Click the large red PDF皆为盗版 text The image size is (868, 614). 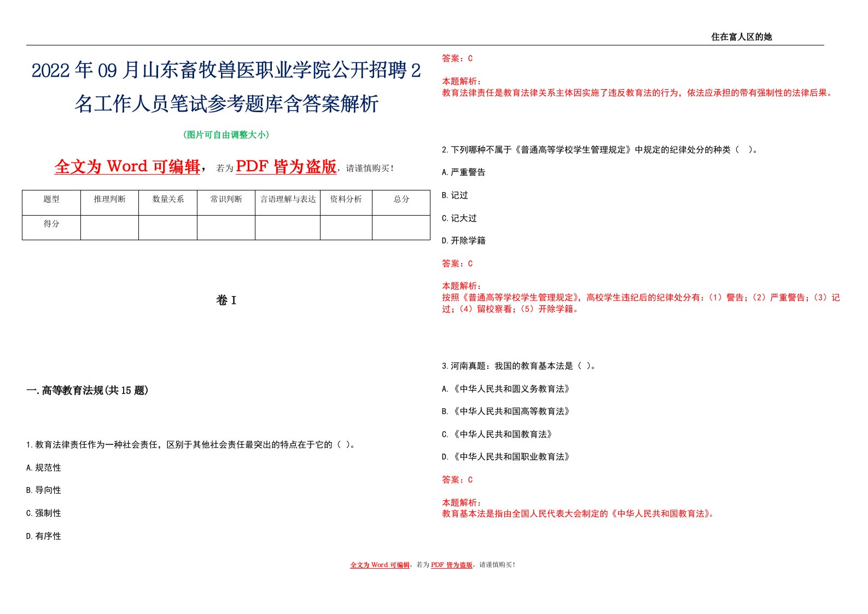click(x=286, y=166)
